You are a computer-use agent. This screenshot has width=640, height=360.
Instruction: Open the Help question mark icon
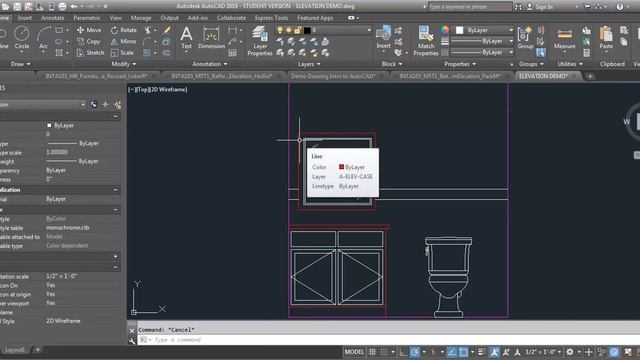pos(620,7)
